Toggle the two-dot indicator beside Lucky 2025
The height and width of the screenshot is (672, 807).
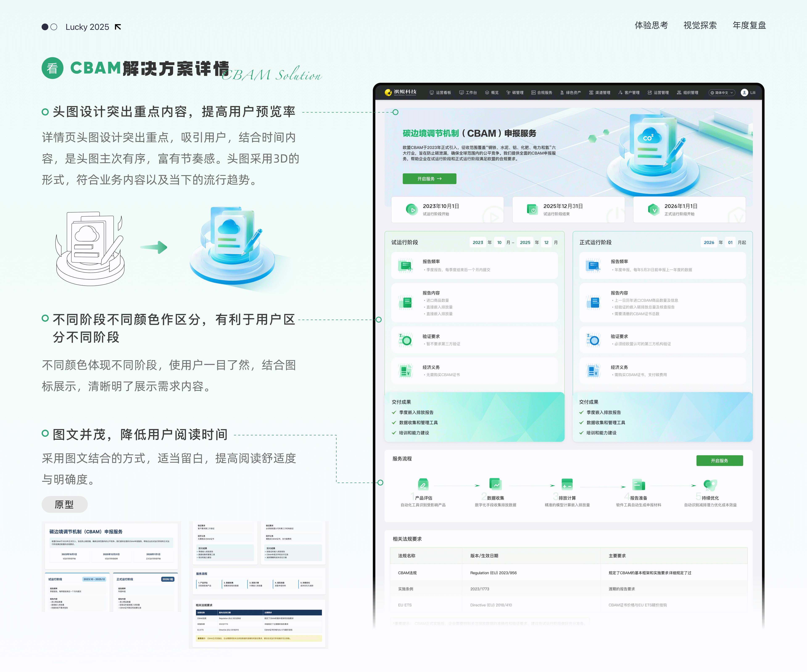(49, 27)
